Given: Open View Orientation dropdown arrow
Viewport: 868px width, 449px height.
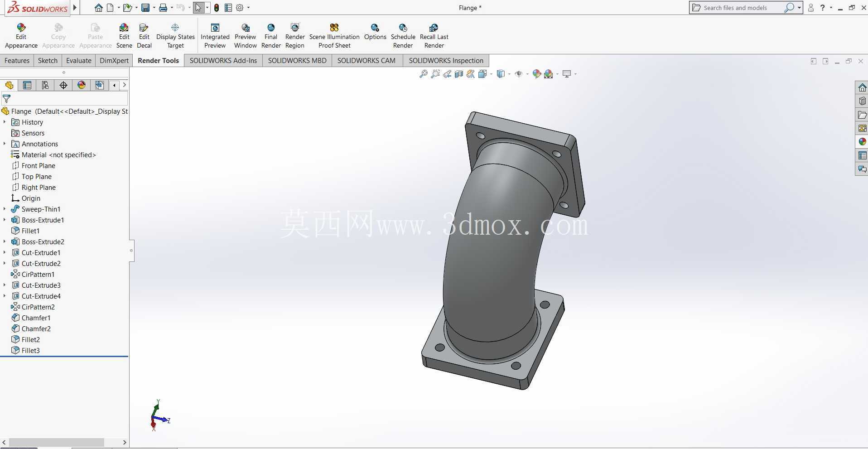Looking at the screenshot, I should coord(491,74).
